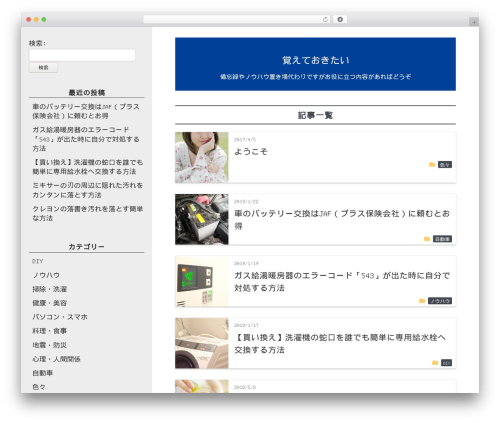Click the 自動車 tag on battery card

coord(442,239)
